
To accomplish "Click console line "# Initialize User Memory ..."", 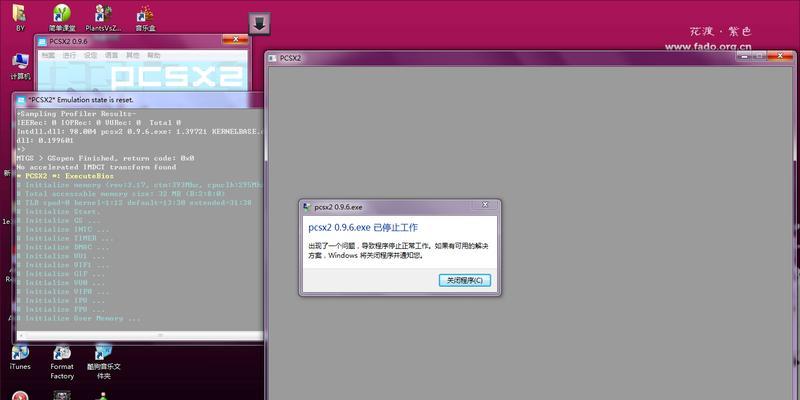I will click(x=79, y=318).
